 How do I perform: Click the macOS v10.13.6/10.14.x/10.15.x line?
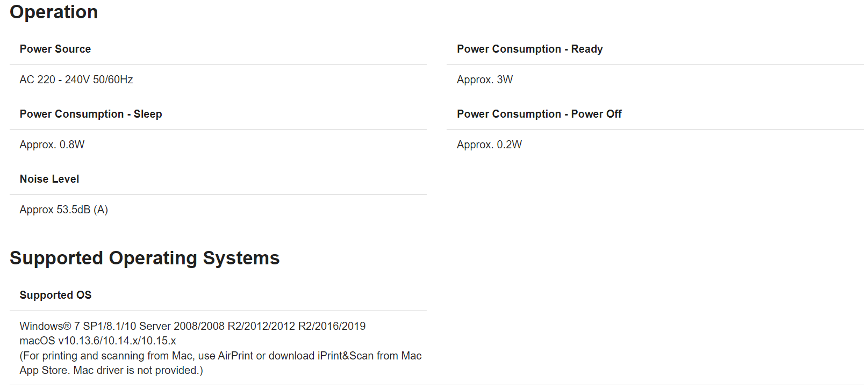[98, 341]
